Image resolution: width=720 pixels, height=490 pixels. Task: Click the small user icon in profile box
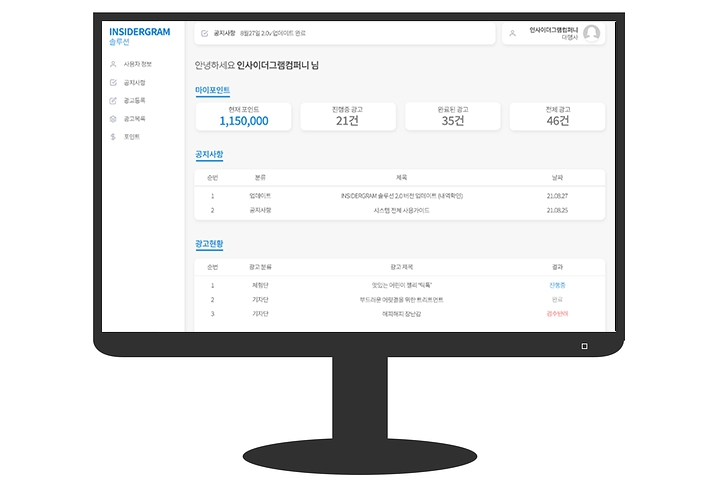click(x=513, y=33)
